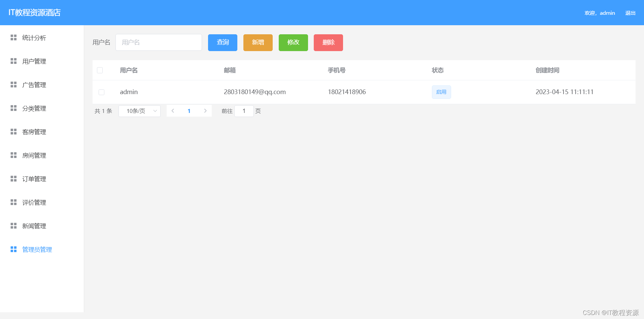Click the grid icon beside 统计分析
Screen dimensions: 644x319
point(13,37)
